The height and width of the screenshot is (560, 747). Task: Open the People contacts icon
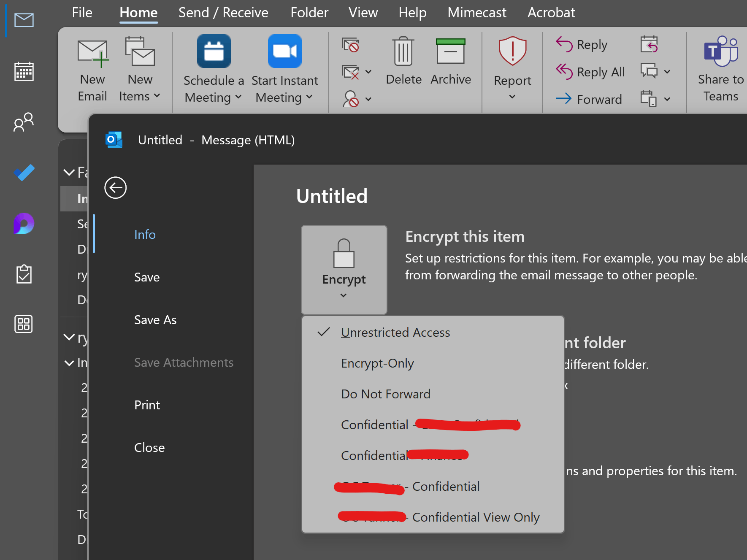click(x=24, y=122)
